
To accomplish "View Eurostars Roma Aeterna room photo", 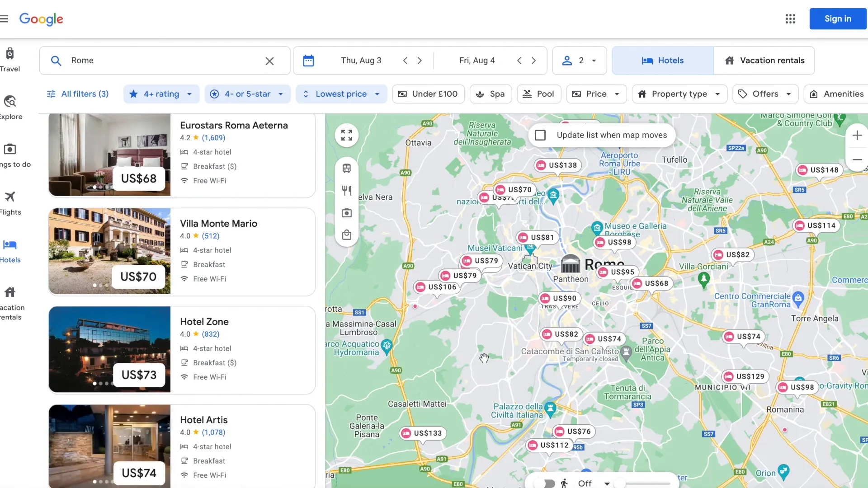I will coord(109,155).
